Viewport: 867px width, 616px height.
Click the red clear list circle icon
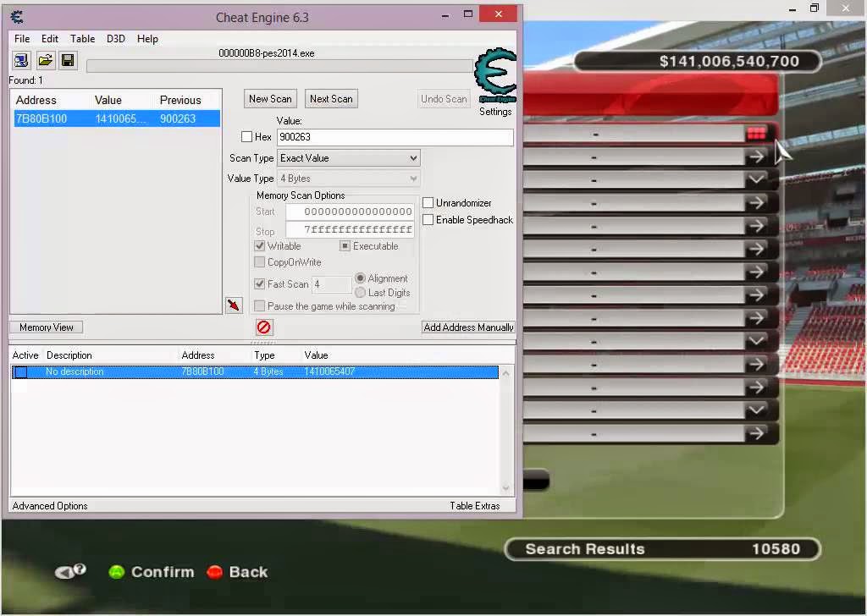click(x=264, y=327)
